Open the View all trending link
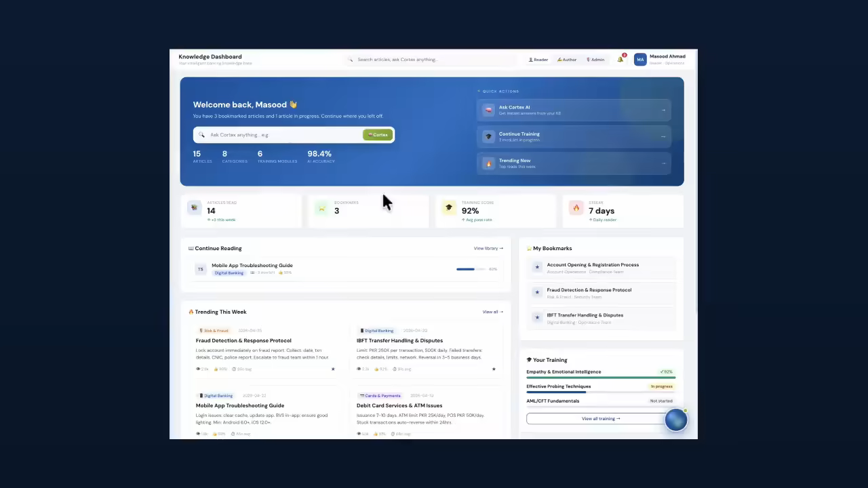The width and height of the screenshot is (868, 488). 493,312
